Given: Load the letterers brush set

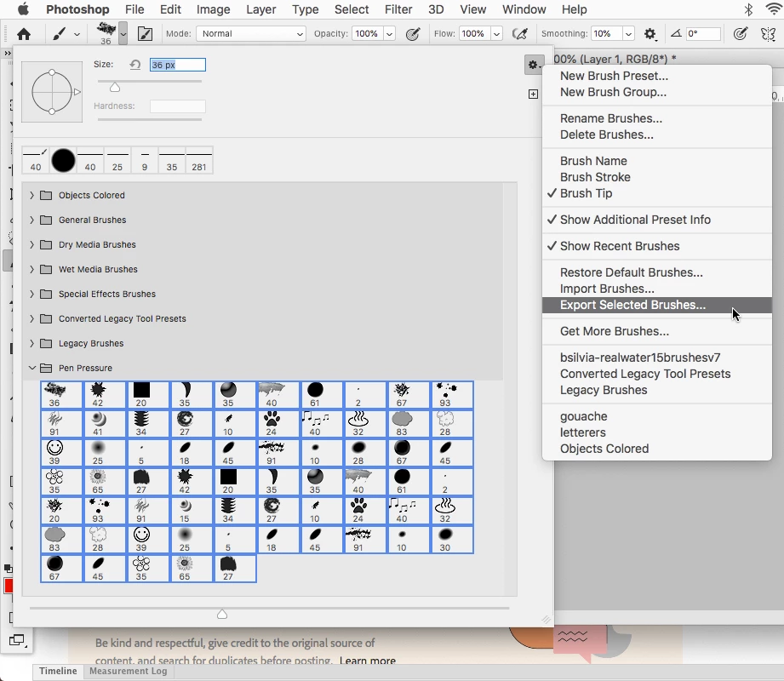Looking at the screenshot, I should (582, 432).
